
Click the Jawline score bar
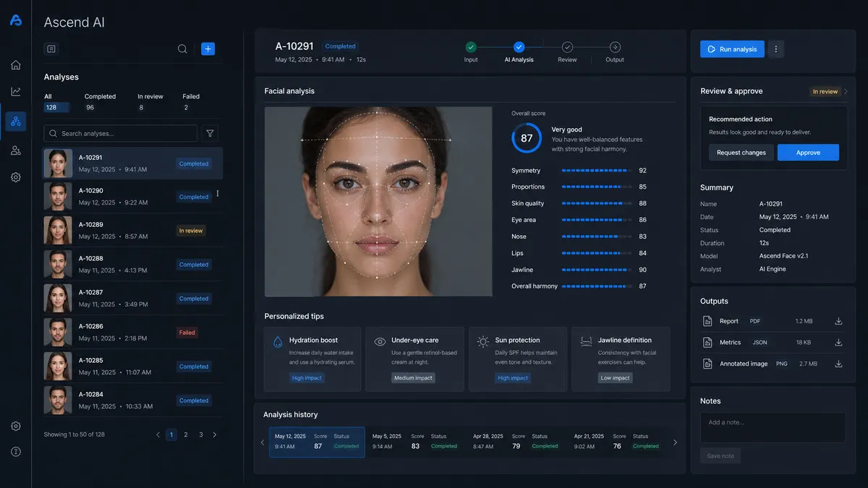[x=596, y=270]
